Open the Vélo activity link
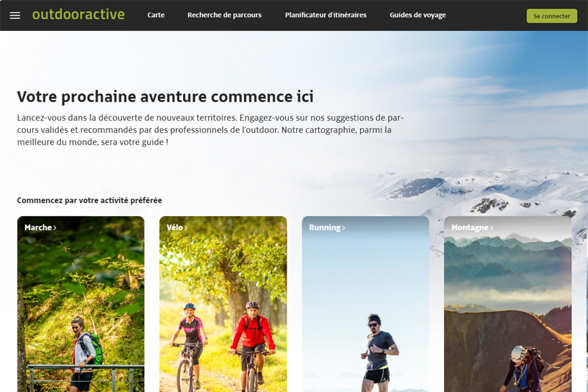Screen dimensions: 588x392 pos(175,227)
